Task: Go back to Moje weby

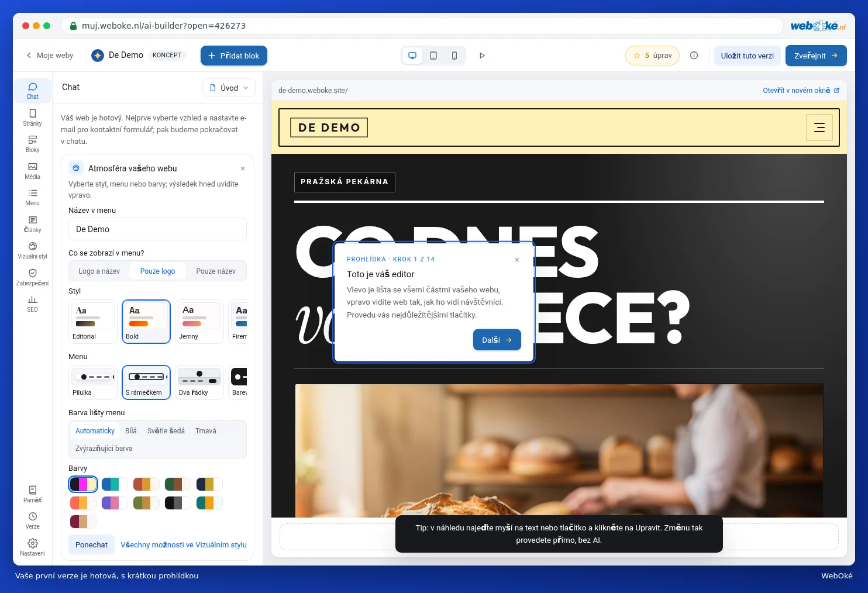Action: coord(50,56)
